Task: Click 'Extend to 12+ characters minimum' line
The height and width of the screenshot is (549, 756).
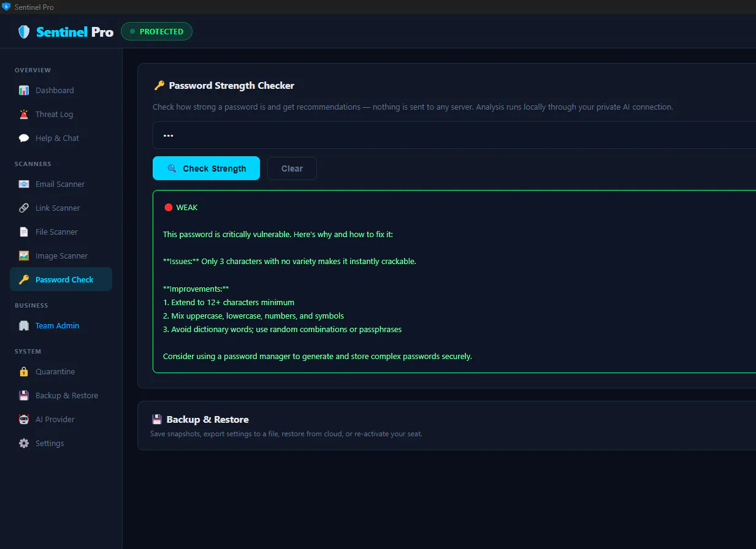Action: click(x=229, y=303)
